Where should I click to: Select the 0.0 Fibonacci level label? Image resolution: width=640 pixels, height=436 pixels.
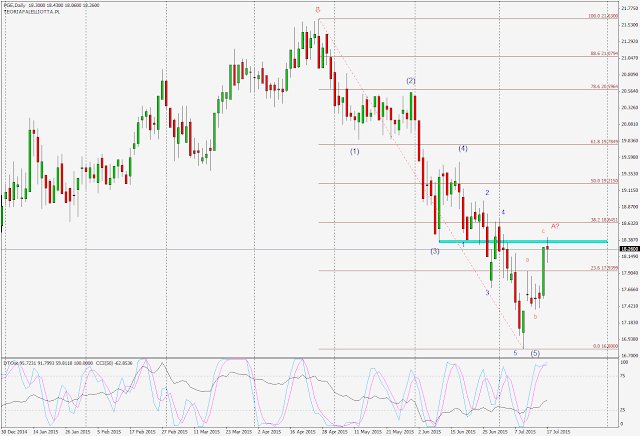click(x=605, y=346)
